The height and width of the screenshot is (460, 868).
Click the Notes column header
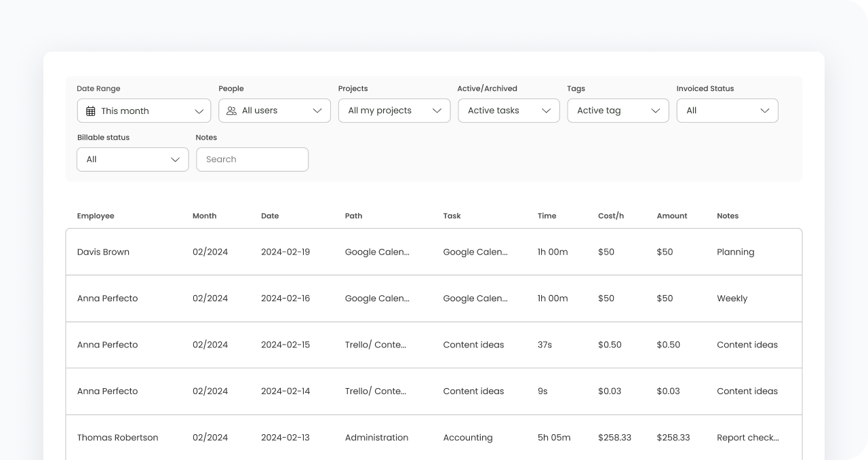click(728, 216)
